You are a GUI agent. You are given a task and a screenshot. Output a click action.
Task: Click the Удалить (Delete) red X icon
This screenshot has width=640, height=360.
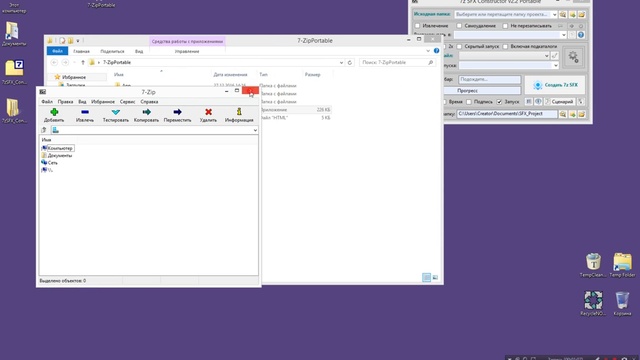(x=208, y=112)
